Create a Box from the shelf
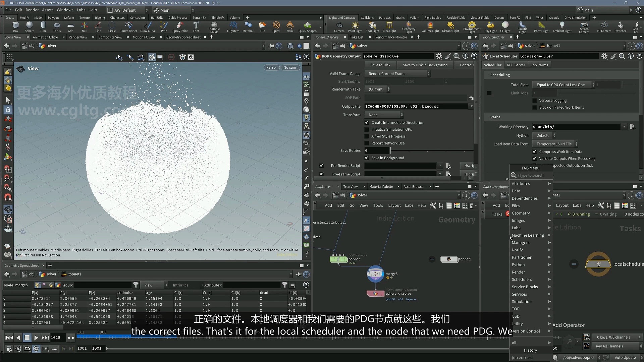 point(15,27)
